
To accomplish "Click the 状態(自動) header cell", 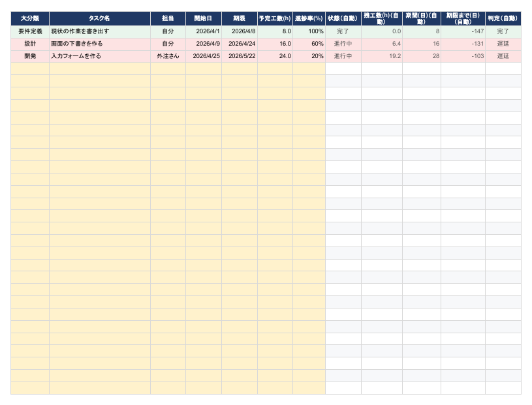I will click(x=343, y=18).
